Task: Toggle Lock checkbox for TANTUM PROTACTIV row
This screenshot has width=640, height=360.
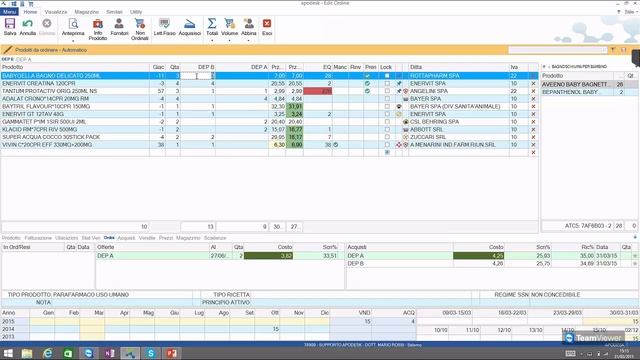Action: coord(387,91)
